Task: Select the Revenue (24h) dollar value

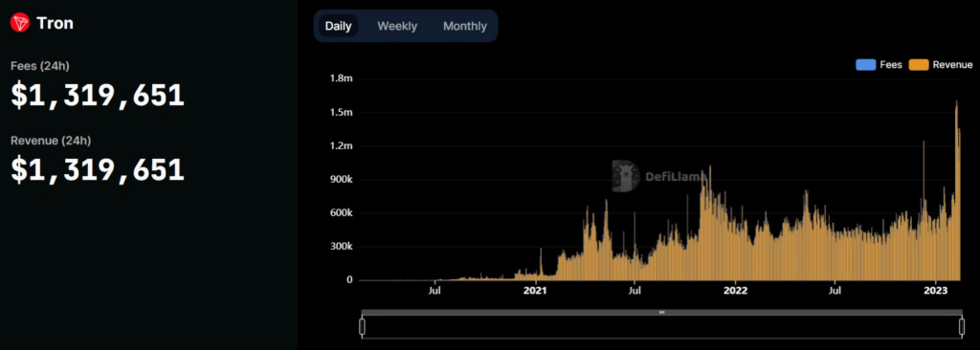Action: [x=98, y=170]
